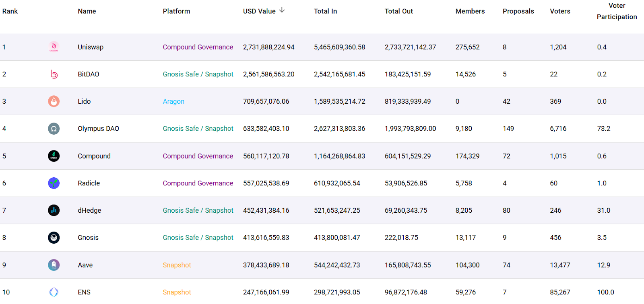644x304 pixels.
Task: Open Olympus DAO's Gnosis Safe / Snapshot link
Action: tap(198, 129)
